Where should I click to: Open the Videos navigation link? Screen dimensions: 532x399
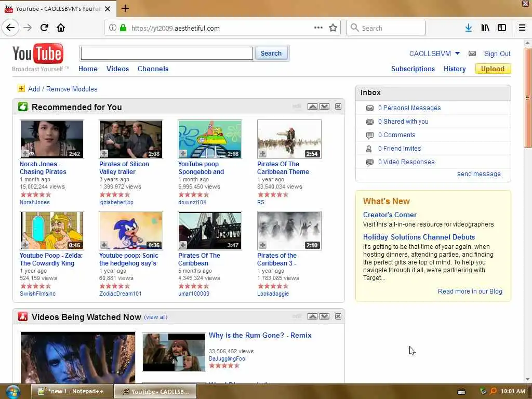(117, 69)
